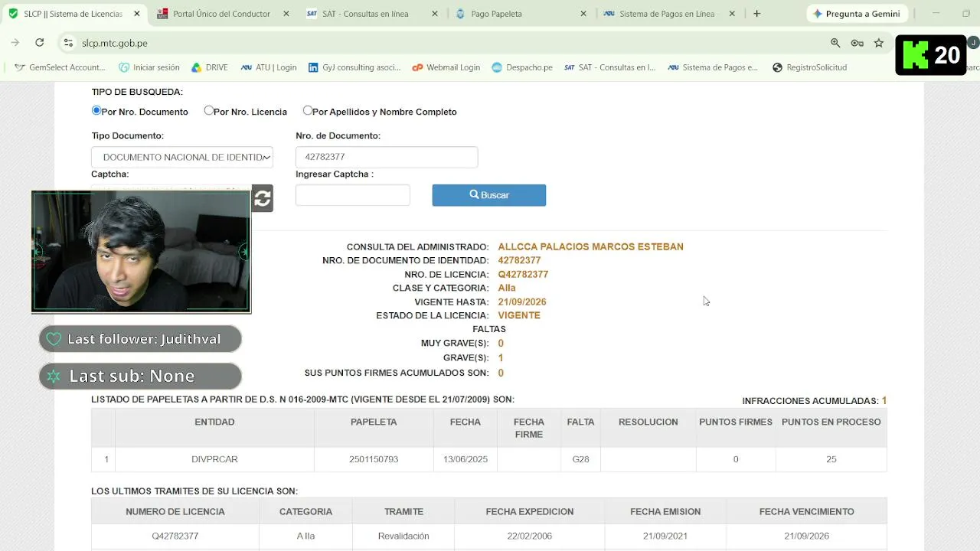Close the Pago Papeleta tab
Image resolution: width=980 pixels, height=551 pixels.
click(583, 14)
